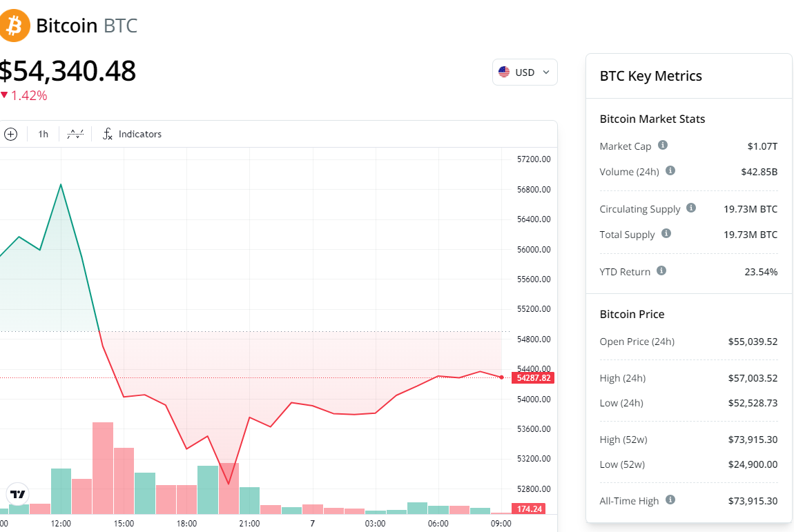This screenshot has width=794, height=532.
Task: Show All-Time High info icon
Action: (670, 500)
